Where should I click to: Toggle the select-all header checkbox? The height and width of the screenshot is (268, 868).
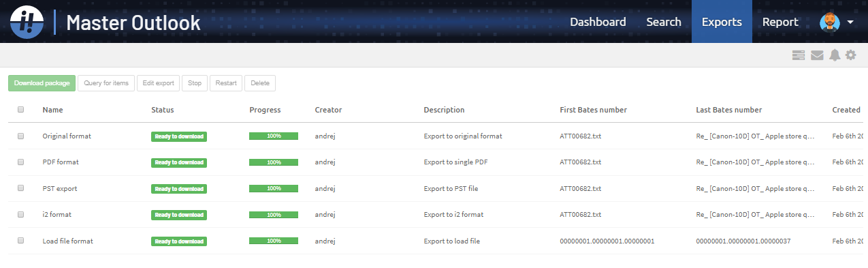point(21,110)
